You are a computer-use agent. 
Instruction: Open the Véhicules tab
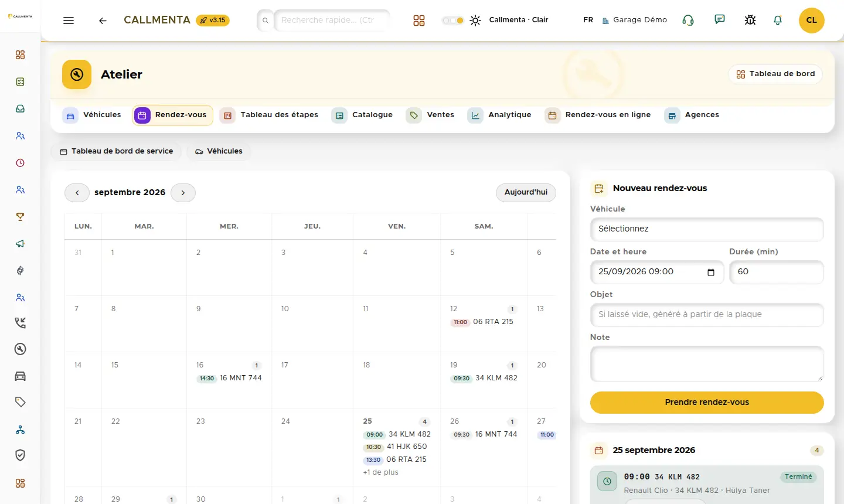tap(92, 115)
